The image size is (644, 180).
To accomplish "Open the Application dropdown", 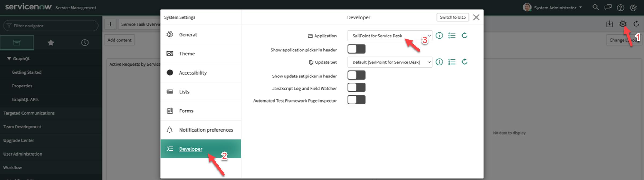I will 390,36.
